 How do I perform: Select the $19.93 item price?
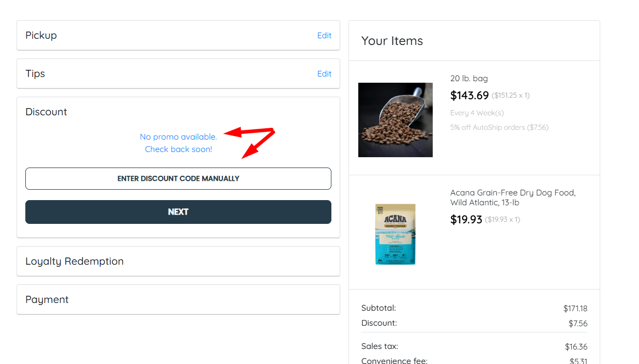pyautogui.click(x=466, y=219)
